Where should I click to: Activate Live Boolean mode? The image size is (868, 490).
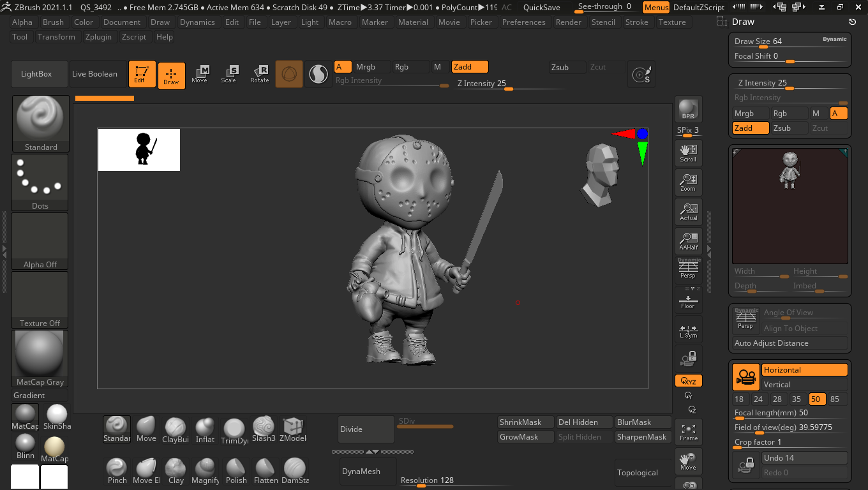(96, 74)
